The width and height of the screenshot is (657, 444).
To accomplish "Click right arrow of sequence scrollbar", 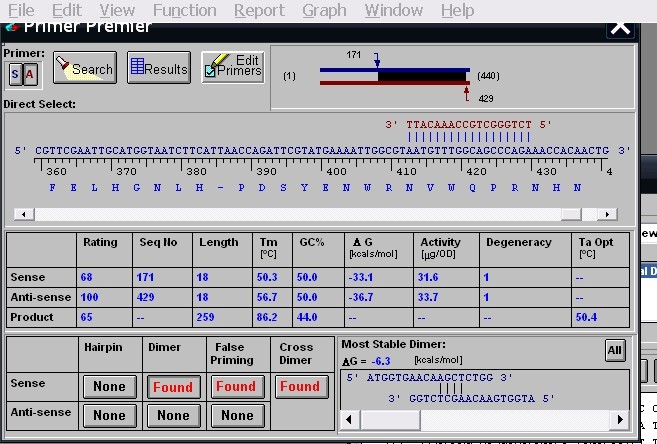I will click(x=607, y=214).
